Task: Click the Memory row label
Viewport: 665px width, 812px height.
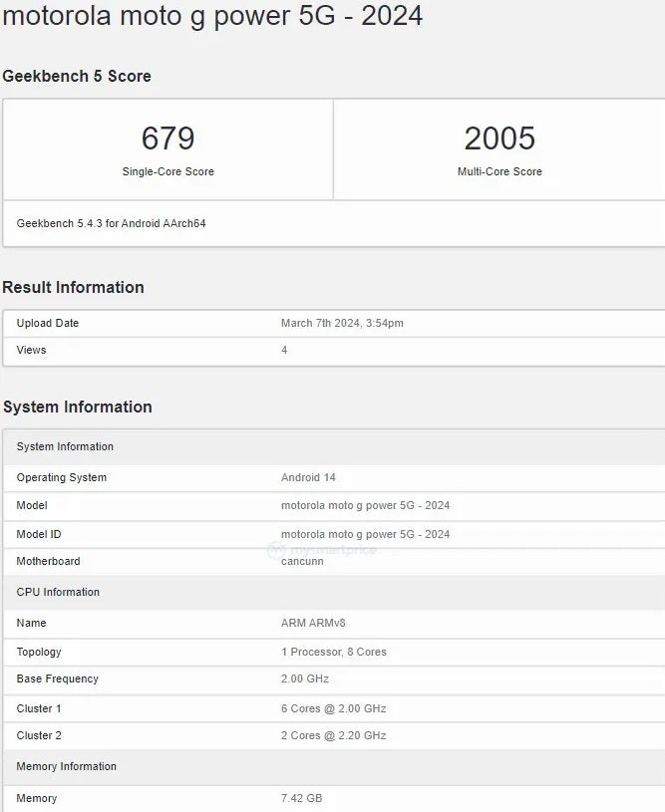Action: [36, 798]
